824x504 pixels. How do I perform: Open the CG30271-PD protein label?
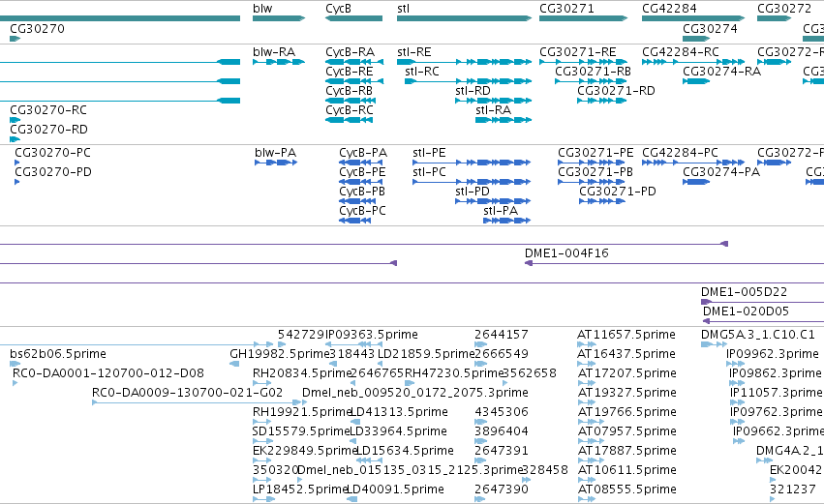pyautogui.click(x=618, y=192)
